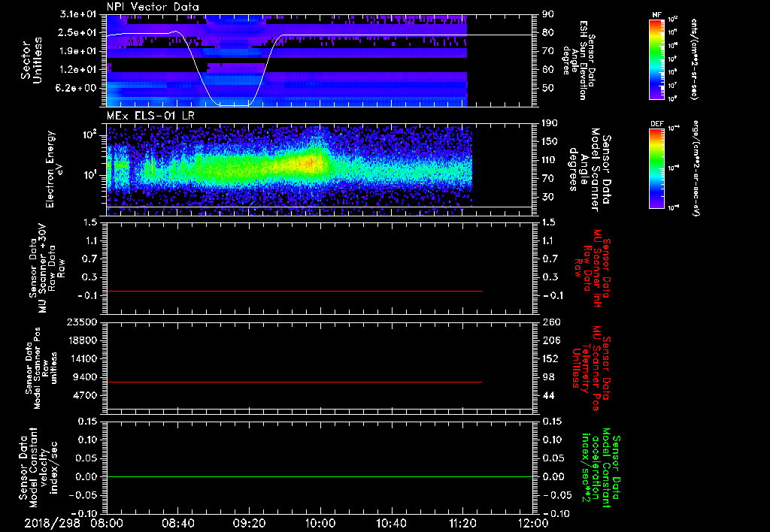The height and width of the screenshot is (532, 770).
Task: Click the "09:20" time axis label
Action: point(249,524)
